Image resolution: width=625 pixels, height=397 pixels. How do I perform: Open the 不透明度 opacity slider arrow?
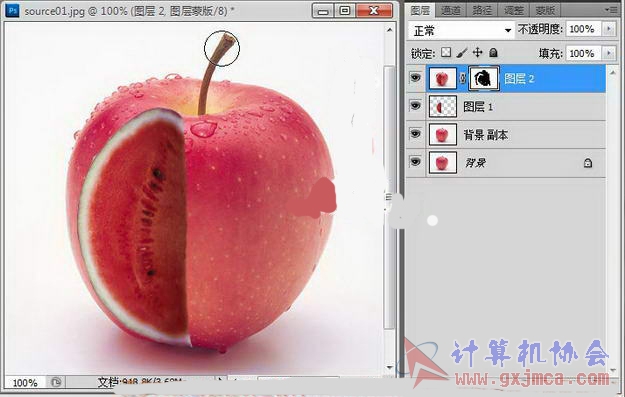[x=608, y=29]
